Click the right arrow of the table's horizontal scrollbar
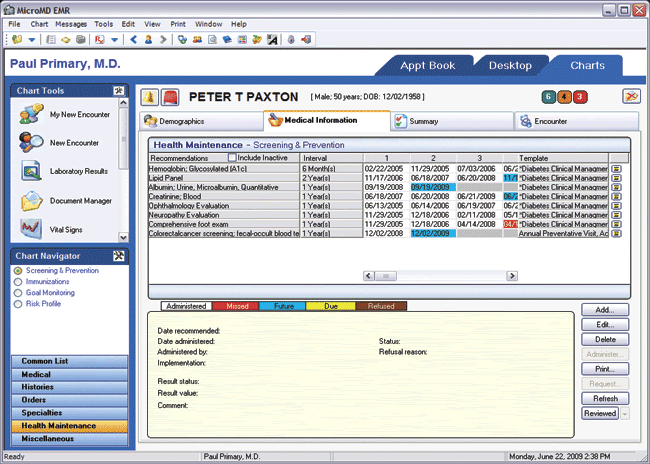650x464 pixels. tap(512, 276)
